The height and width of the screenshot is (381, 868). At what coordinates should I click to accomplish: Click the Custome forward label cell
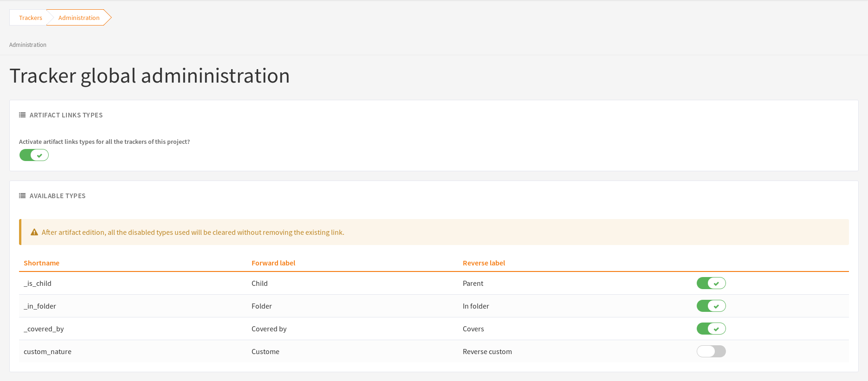tap(266, 352)
